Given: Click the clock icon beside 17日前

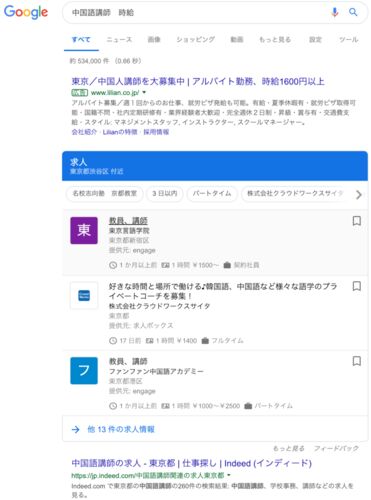Looking at the screenshot, I should coord(113,341).
